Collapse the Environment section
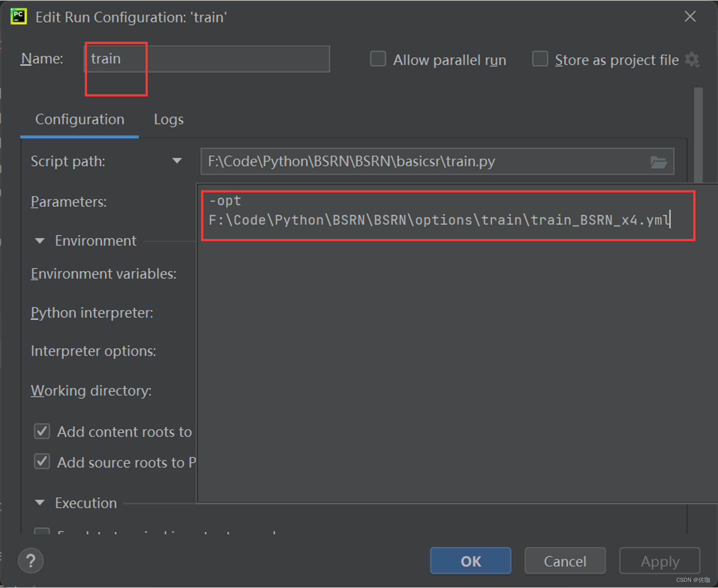 point(39,241)
